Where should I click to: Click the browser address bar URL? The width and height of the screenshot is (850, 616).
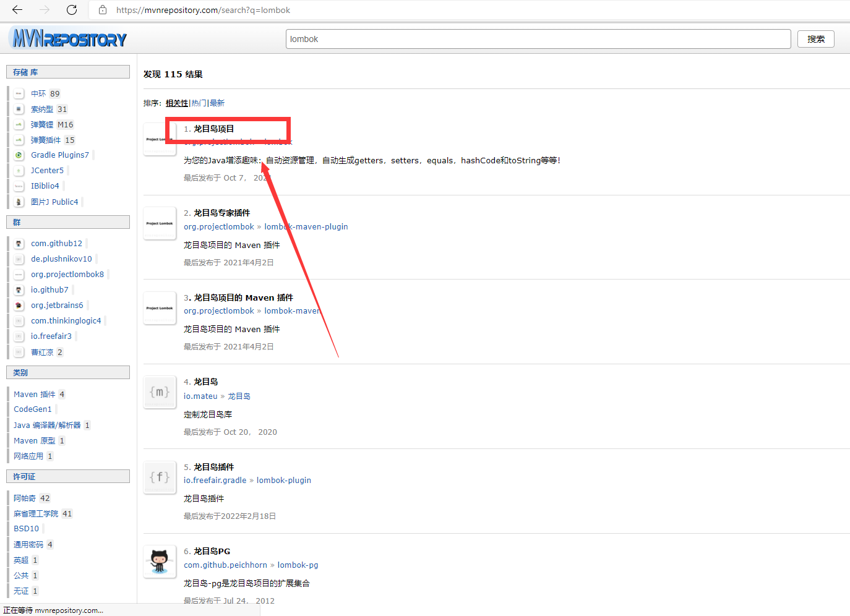204,10
